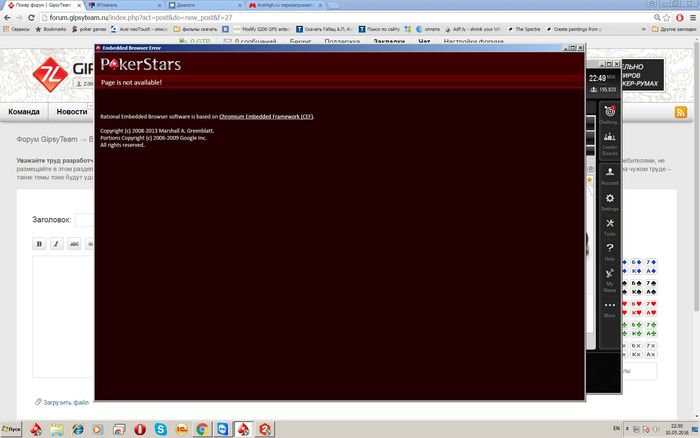
Task: Open My News in PokerStars sidebar
Action: pos(609,280)
